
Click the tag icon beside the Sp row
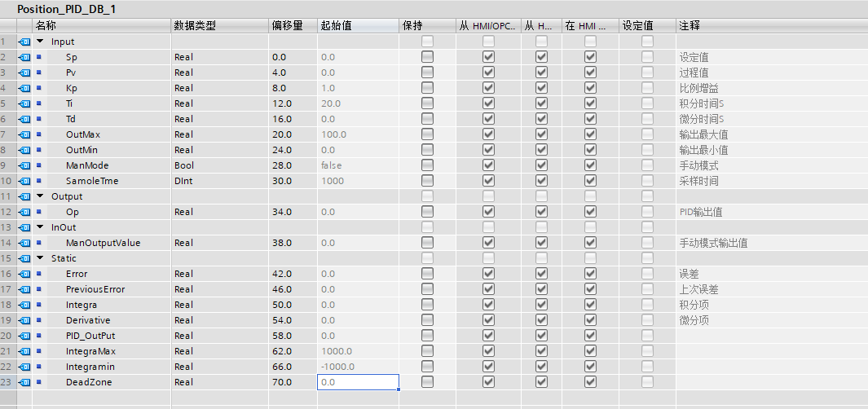pyautogui.click(x=24, y=57)
